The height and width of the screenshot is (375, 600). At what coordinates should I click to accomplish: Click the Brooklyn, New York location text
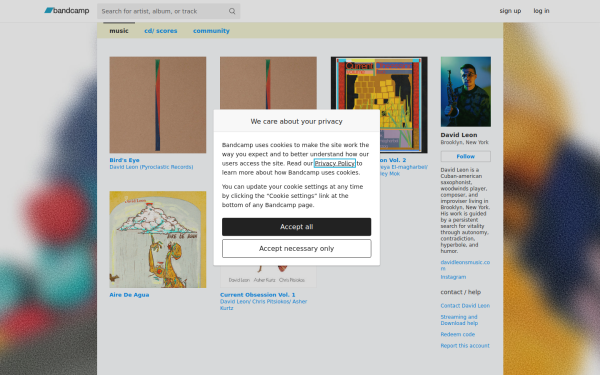coord(465,142)
